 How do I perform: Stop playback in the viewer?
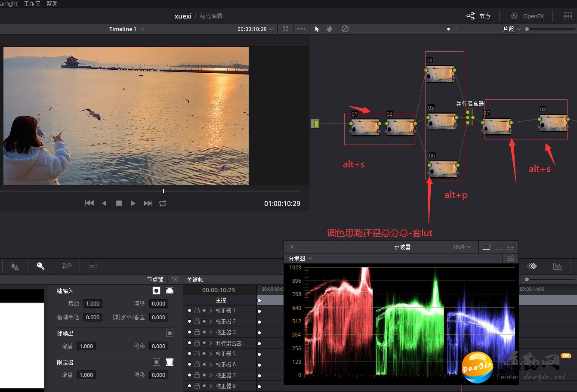click(119, 203)
